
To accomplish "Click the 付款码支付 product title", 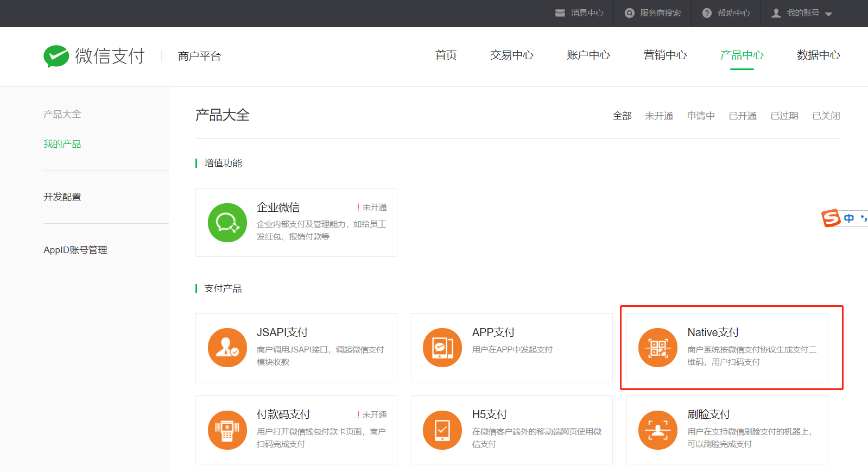I will pos(284,414).
